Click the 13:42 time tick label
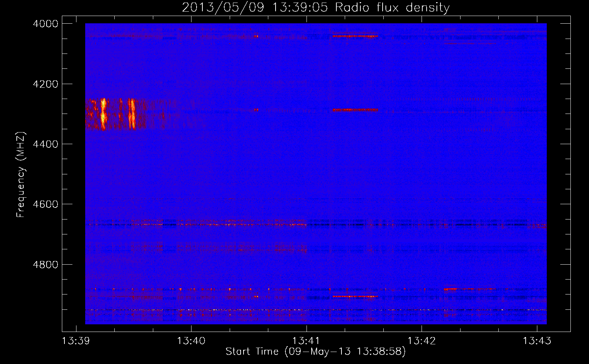 pyautogui.click(x=422, y=341)
